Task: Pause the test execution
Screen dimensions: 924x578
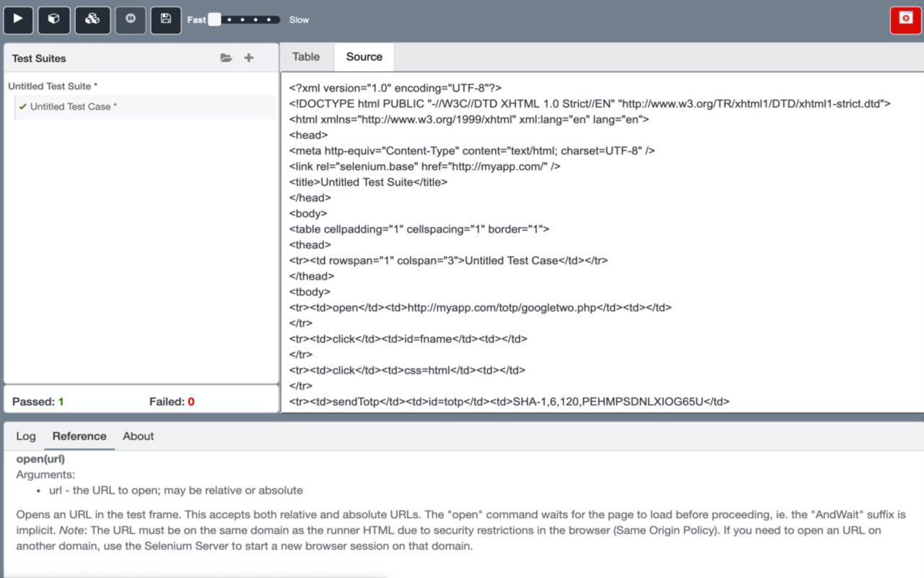Action: [130, 20]
